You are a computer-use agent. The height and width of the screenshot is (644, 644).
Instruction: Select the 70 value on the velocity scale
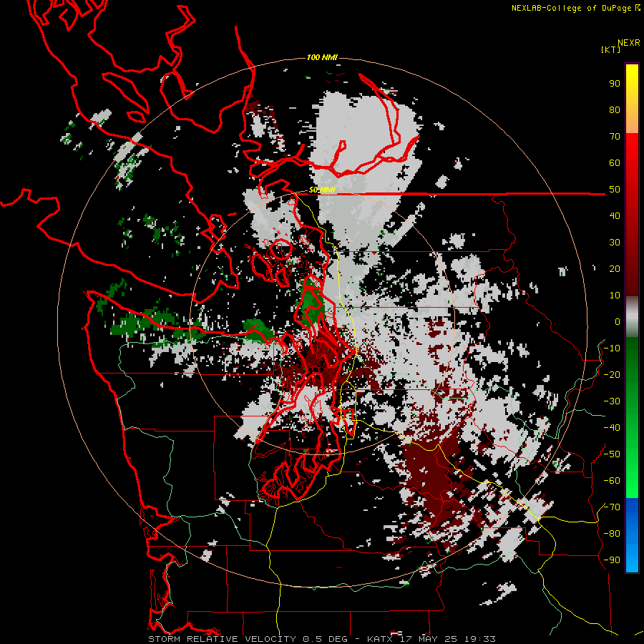[615, 137]
